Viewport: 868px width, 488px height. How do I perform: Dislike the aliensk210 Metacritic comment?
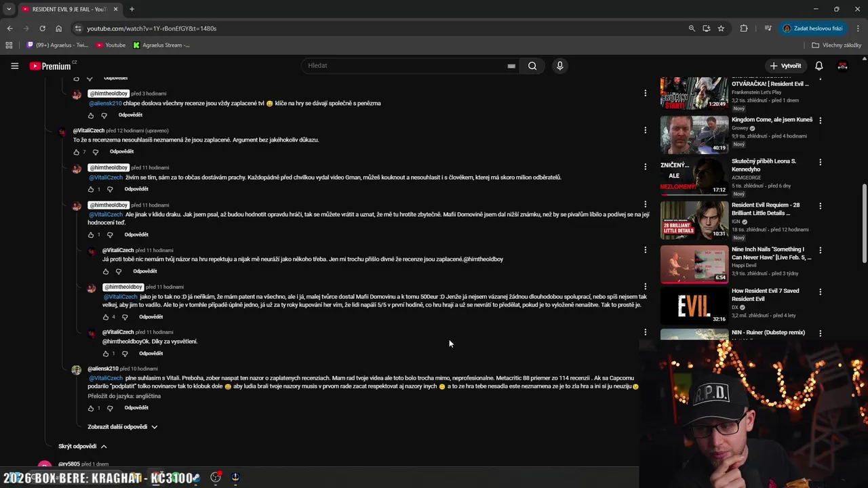(110, 408)
